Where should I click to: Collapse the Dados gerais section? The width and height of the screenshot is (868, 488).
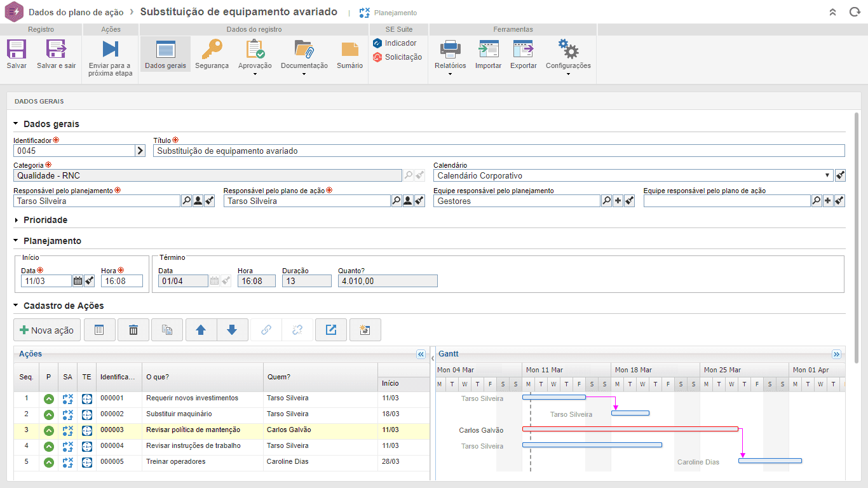click(17, 124)
